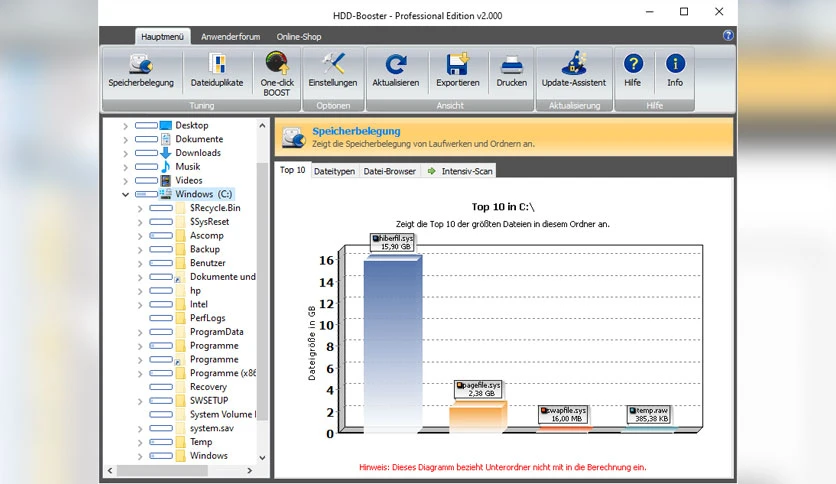Click Downloads arrow icon in tree

pyautogui.click(x=166, y=153)
